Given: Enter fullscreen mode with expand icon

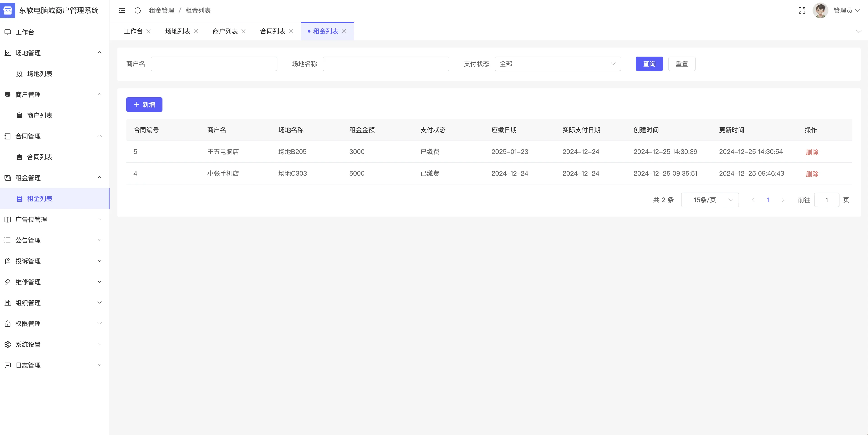Looking at the screenshot, I should 802,10.
